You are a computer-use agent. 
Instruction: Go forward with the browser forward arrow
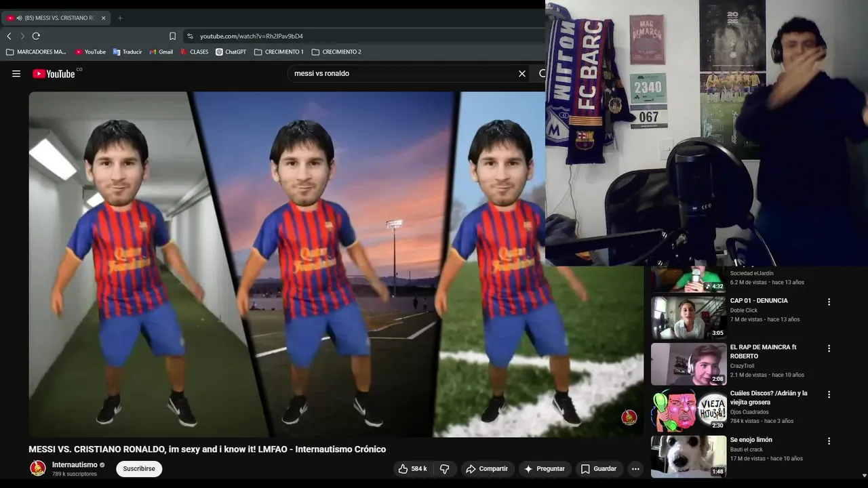click(x=22, y=36)
